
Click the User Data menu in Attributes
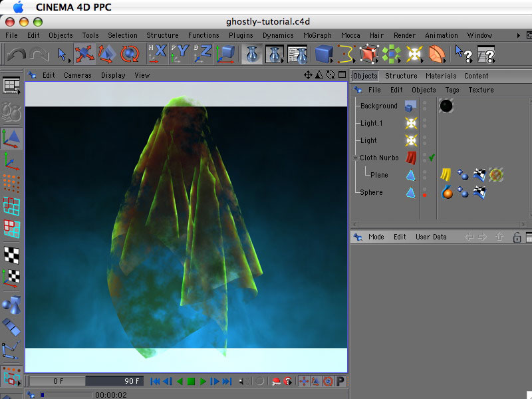tap(431, 237)
